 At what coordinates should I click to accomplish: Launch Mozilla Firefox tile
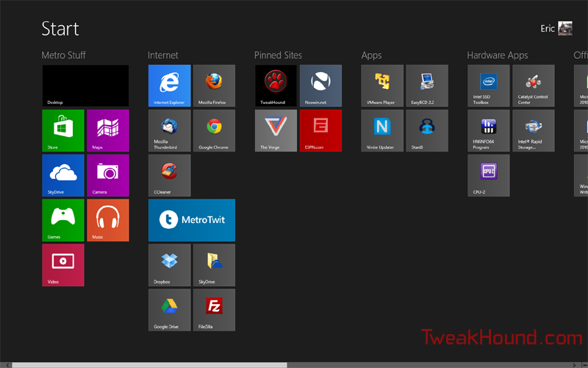click(214, 85)
